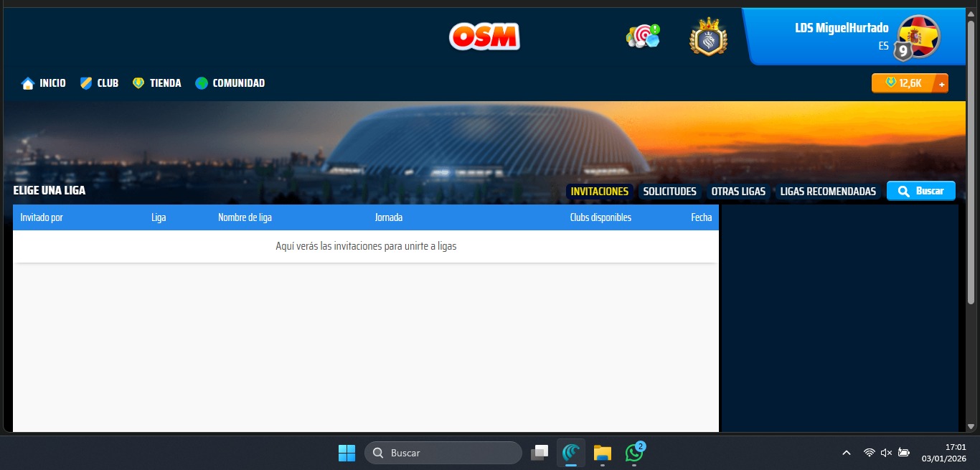Select the Ligas Recomendadas tab
Image resolution: width=980 pixels, height=470 pixels.
(x=828, y=192)
